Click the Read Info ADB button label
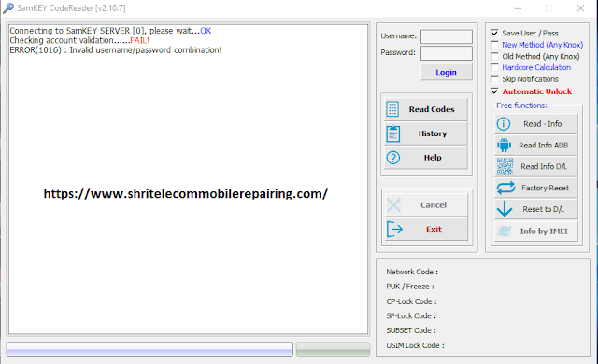598x364 pixels. (543, 146)
